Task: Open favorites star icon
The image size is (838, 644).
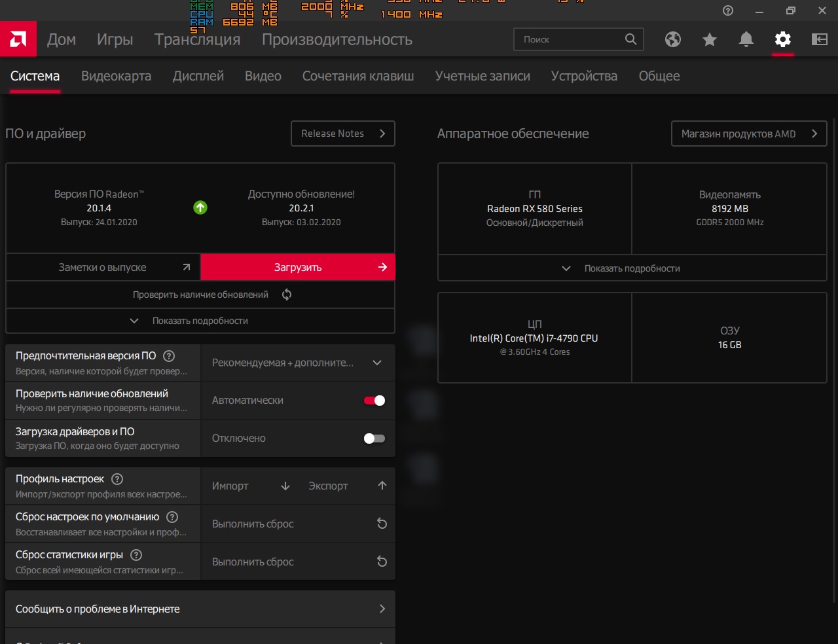Action: [710, 39]
